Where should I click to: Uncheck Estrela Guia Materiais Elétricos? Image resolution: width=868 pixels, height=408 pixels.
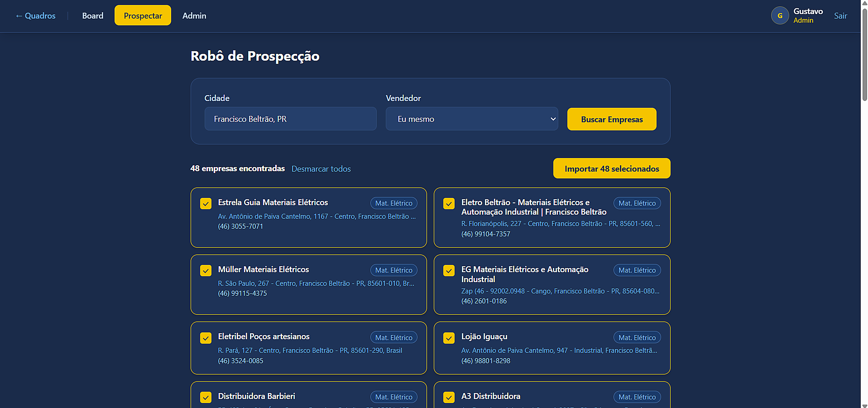coord(206,204)
